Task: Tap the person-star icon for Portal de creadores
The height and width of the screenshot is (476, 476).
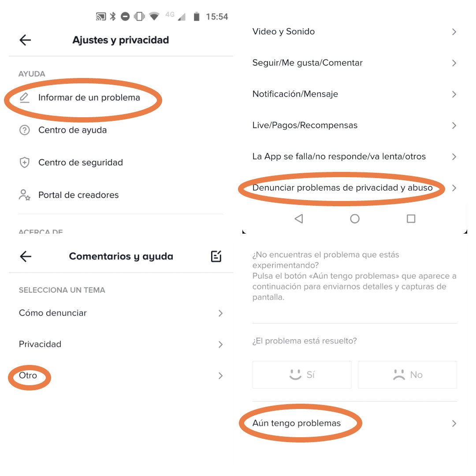Action: (24, 195)
